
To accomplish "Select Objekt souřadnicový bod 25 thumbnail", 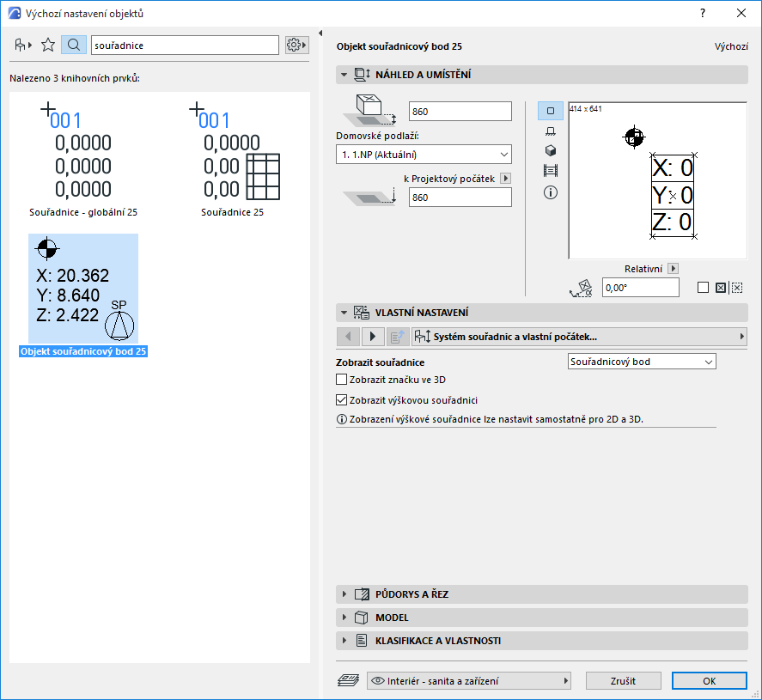I will click(83, 289).
